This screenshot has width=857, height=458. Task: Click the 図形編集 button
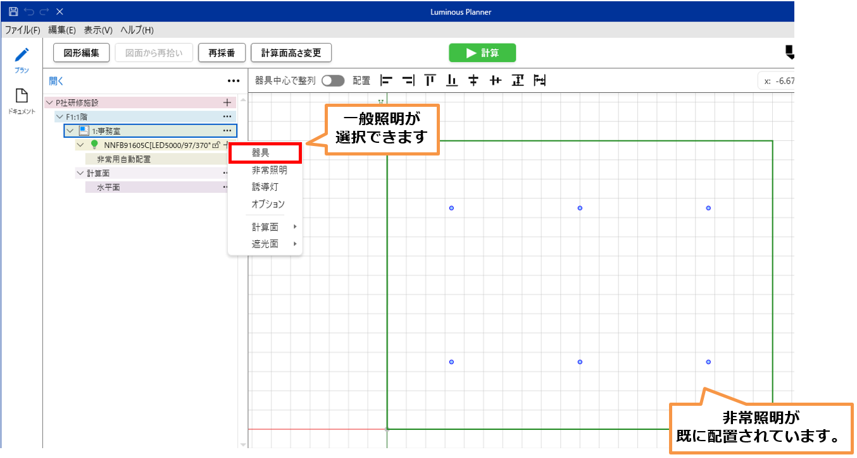tap(82, 53)
